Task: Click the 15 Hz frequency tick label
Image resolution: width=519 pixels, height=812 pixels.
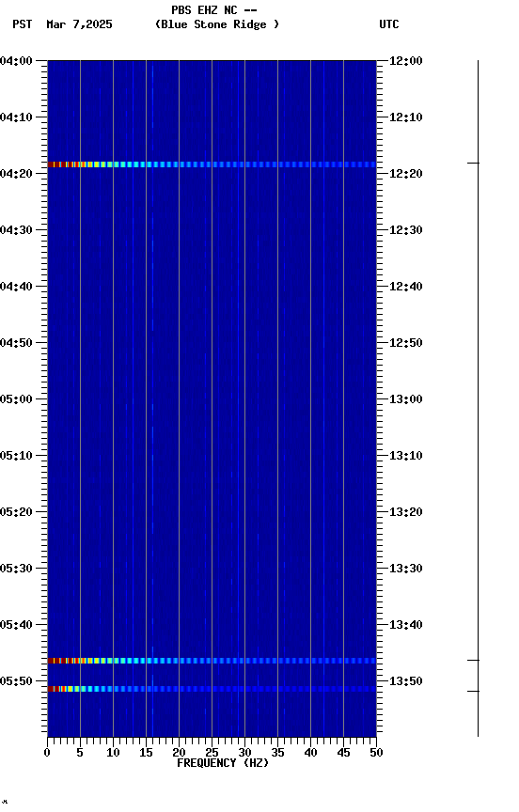Action: point(146,753)
